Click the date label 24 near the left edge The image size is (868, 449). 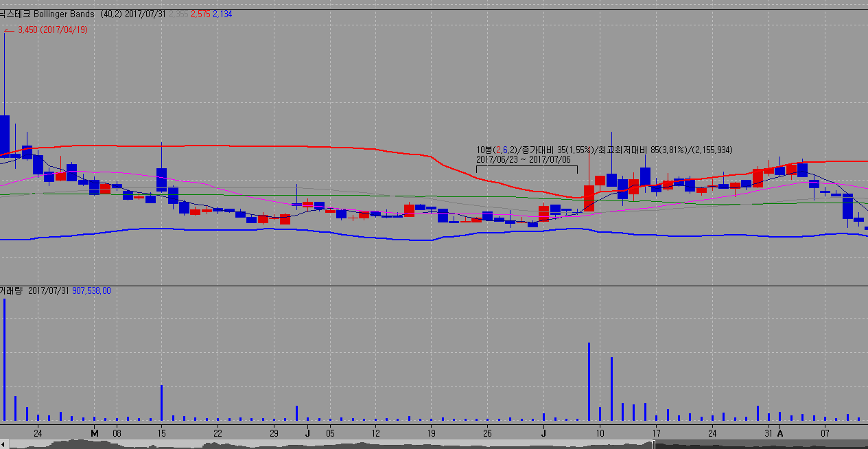(38, 433)
